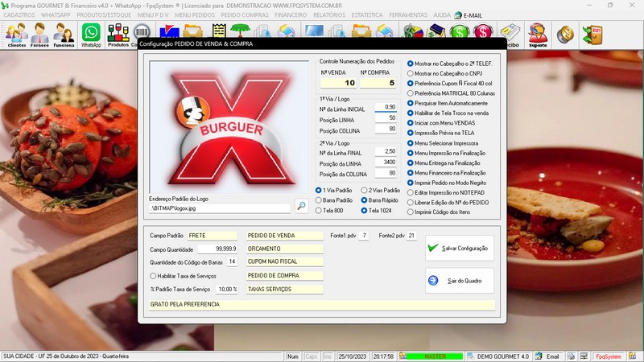Click the Nº da Linha INICIAL field
644x362 pixels.
[386, 108]
